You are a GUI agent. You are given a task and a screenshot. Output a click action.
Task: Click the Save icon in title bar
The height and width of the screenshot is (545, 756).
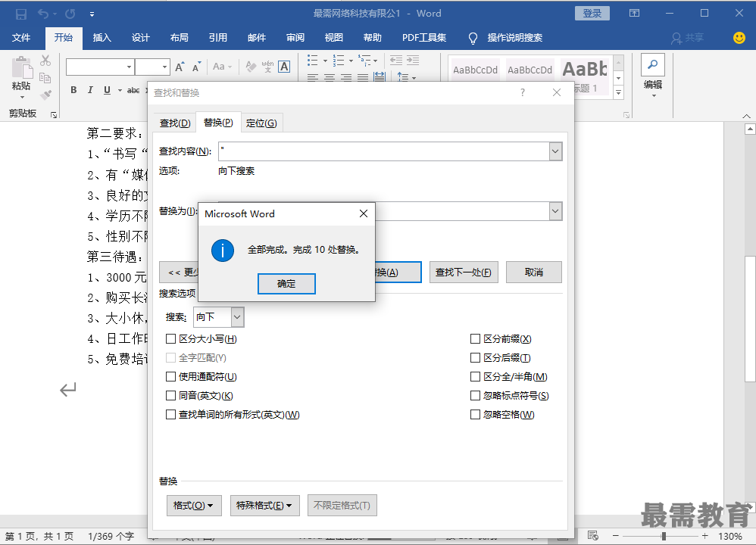20,14
